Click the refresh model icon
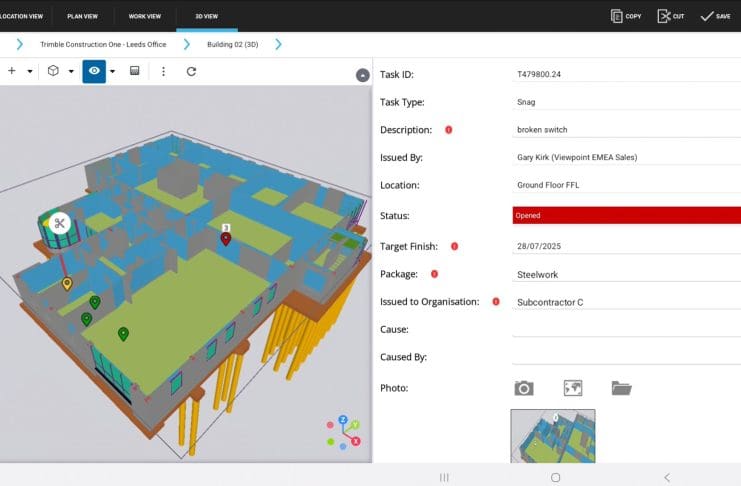 coord(191,72)
